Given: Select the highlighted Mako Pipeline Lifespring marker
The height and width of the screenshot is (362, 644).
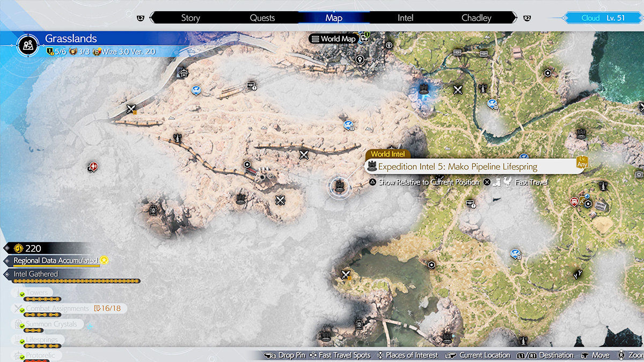Looking at the screenshot, I should 339,187.
